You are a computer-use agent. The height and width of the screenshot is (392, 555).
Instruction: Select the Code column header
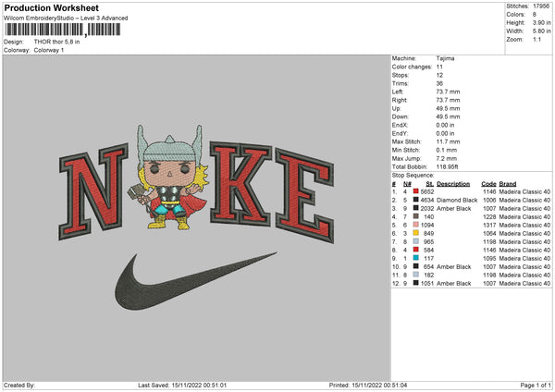[488, 184]
